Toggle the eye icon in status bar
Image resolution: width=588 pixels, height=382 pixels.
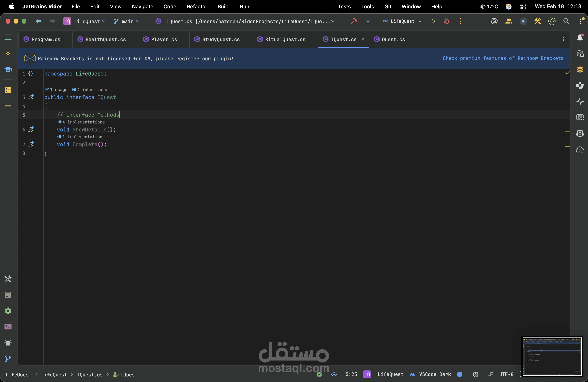click(x=334, y=374)
